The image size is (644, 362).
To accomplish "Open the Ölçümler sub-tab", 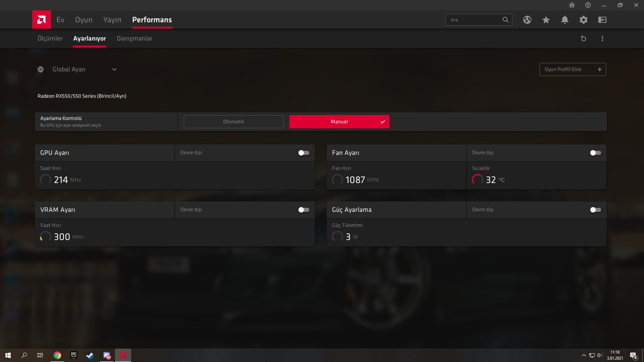I will [x=50, y=39].
